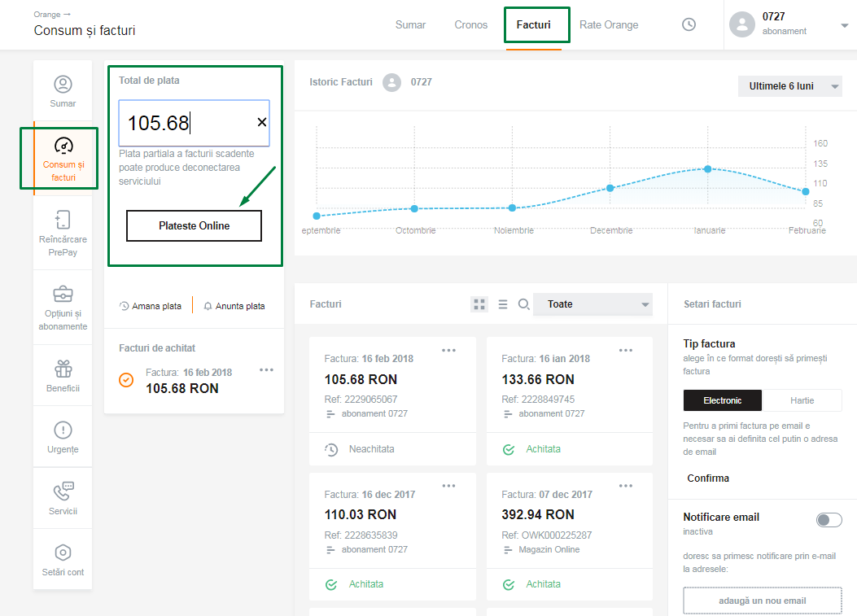Open Opțiuni și abonamente briefcase icon
The height and width of the screenshot is (616, 857).
(63, 294)
